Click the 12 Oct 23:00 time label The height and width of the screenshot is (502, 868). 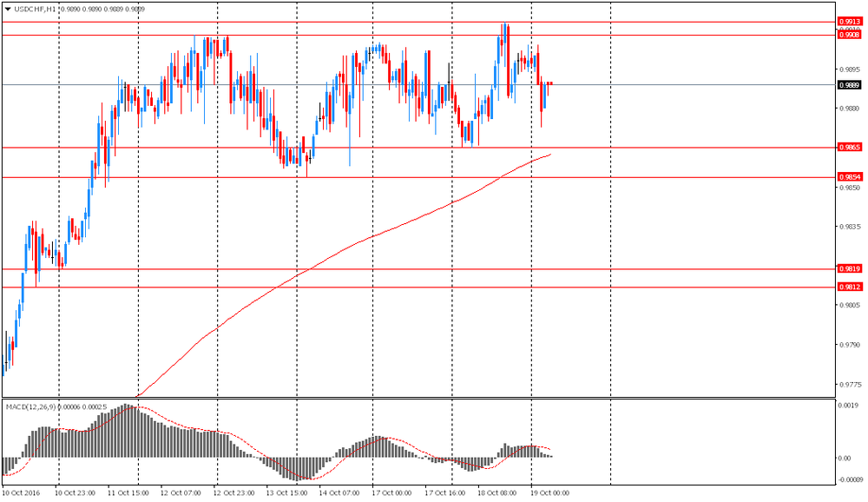coord(234,492)
